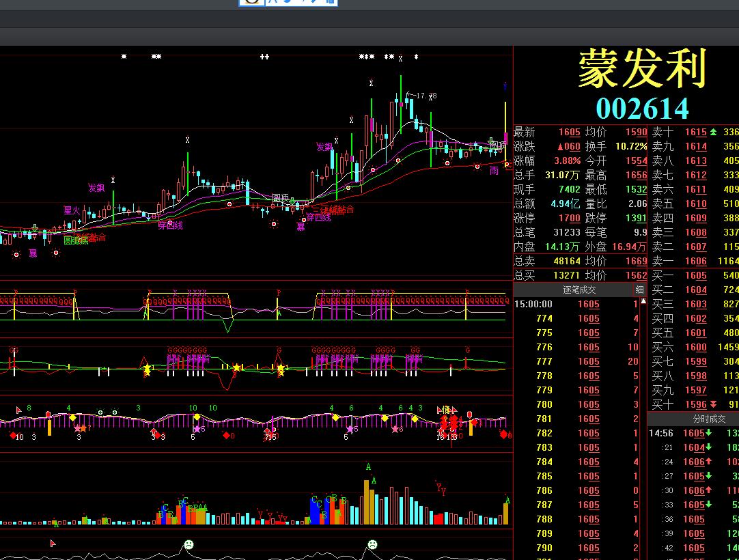Click the 内盘 value 14.13万
Screen dimensions: 739x560
563,247
